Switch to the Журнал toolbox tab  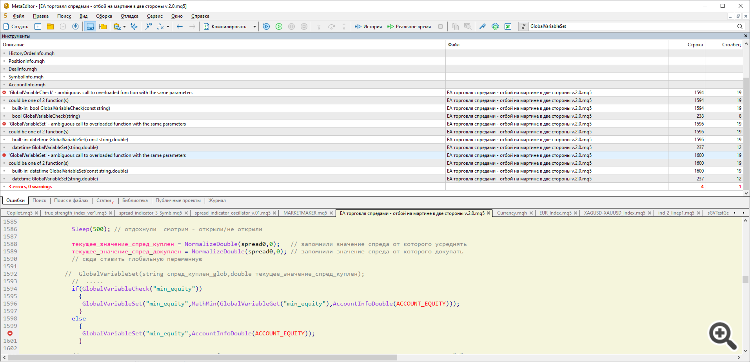point(217,201)
